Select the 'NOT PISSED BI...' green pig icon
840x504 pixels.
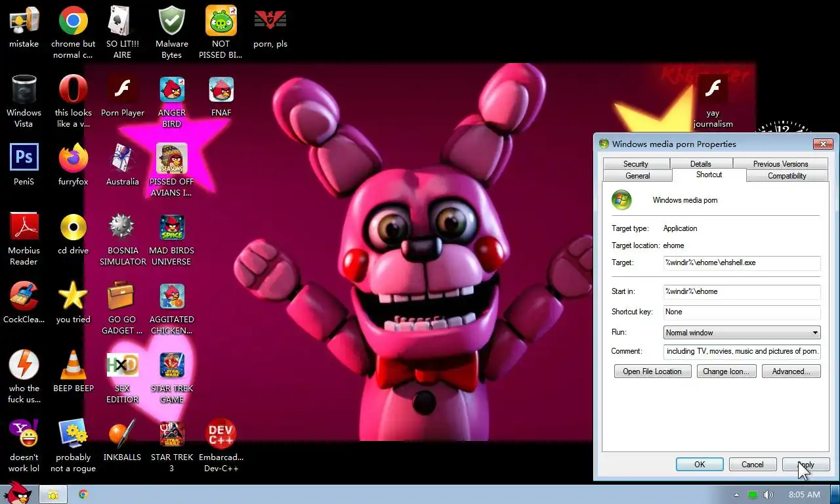[x=221, y=31]
